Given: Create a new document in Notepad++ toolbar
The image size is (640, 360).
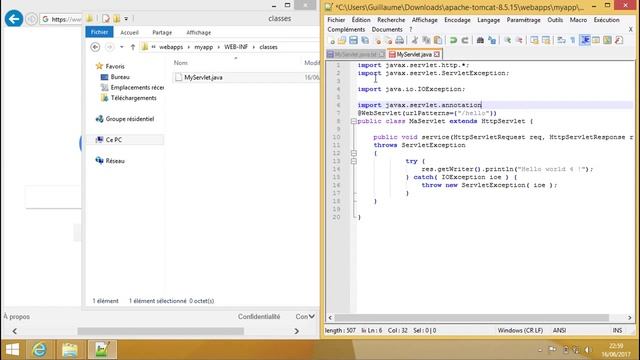Looking at the screenshot, I should [x=331, y=40].
